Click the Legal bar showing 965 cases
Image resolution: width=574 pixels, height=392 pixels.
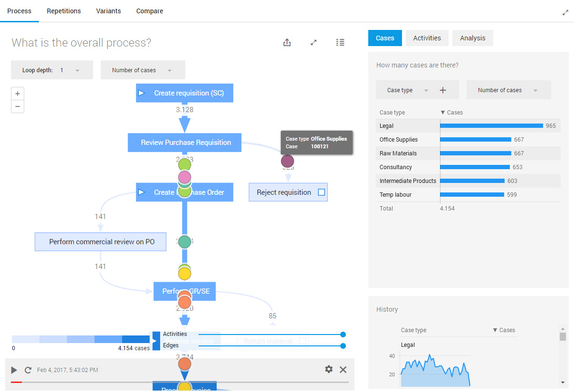pos(492,126)
